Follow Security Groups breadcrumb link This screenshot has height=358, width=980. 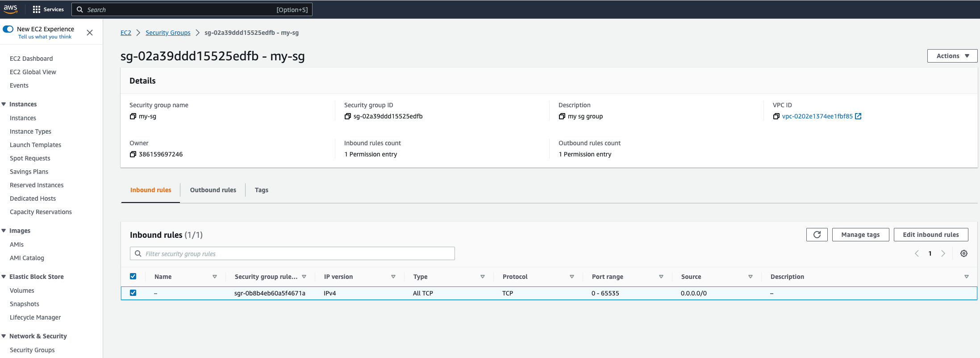click(x=168, y=33)
